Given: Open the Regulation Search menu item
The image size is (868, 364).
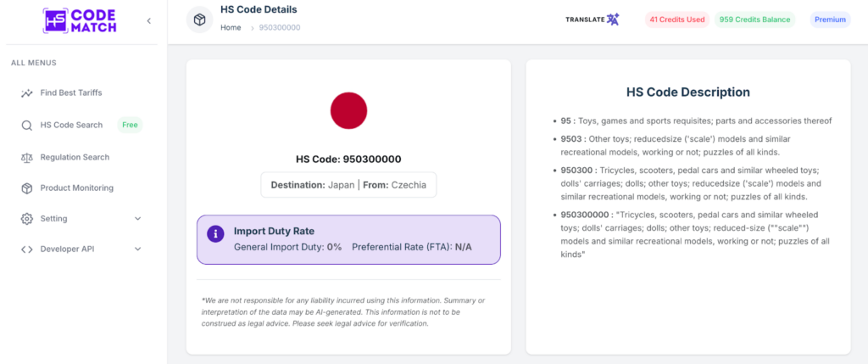Looking at the screenshot, I should (x=75, y=157).
